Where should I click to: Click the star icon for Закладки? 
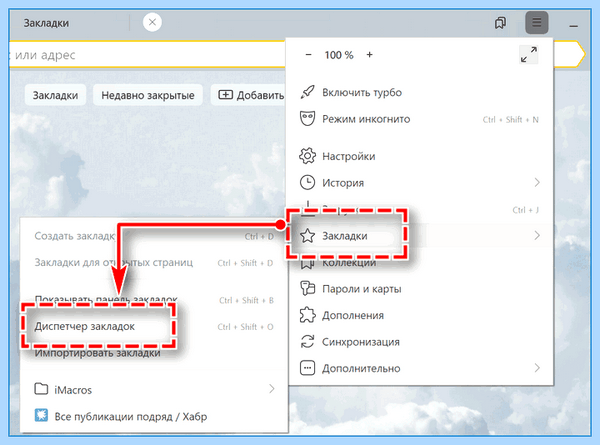tap(307, 236)
